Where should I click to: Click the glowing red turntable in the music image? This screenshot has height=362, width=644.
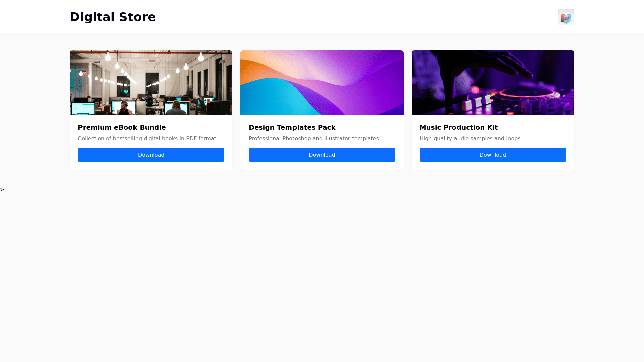coord(527,93)
